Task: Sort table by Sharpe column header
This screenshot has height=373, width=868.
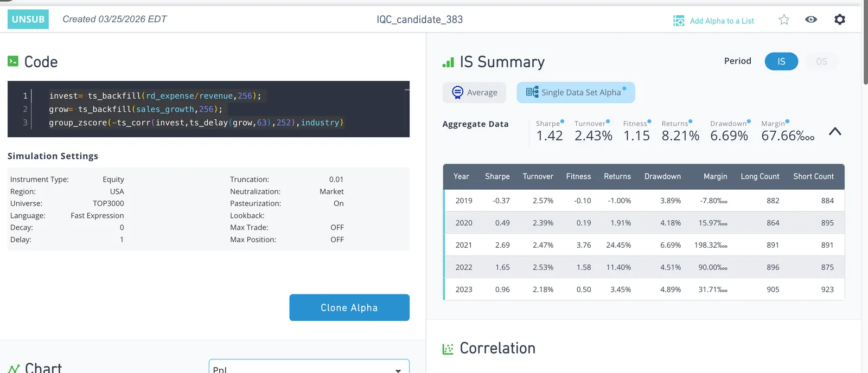Action: click(497, 176)
